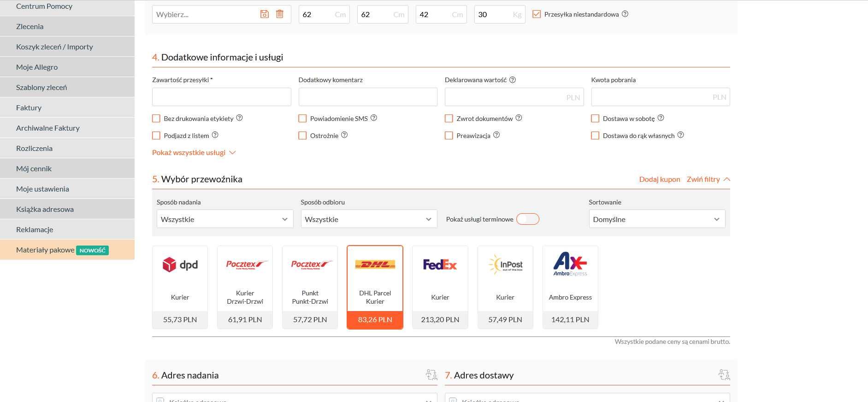Open Materiały pakowe sidebar item
This screenshot has height=402, width=868.
click(x=67, y=250)
